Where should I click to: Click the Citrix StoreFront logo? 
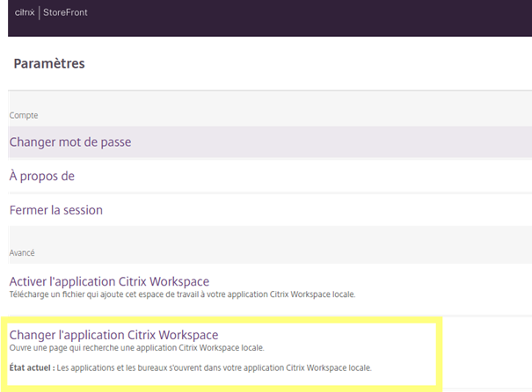pyautogui.click(x=51, y=12)
